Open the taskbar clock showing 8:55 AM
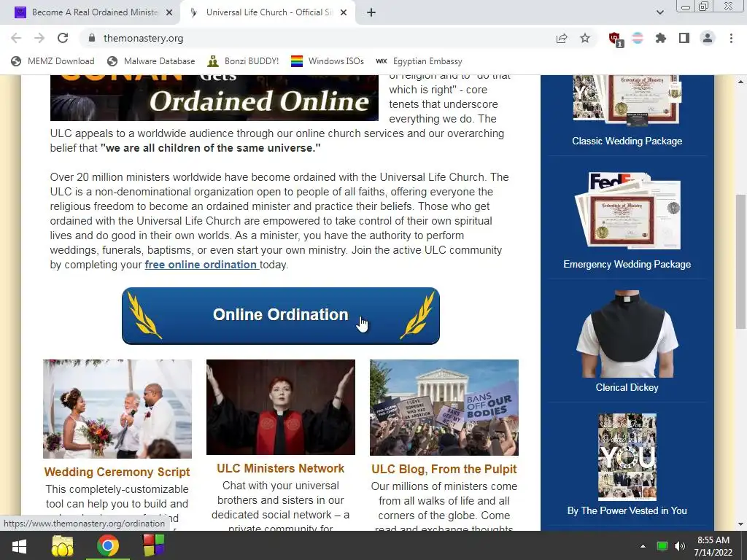 tap(713, 546)
